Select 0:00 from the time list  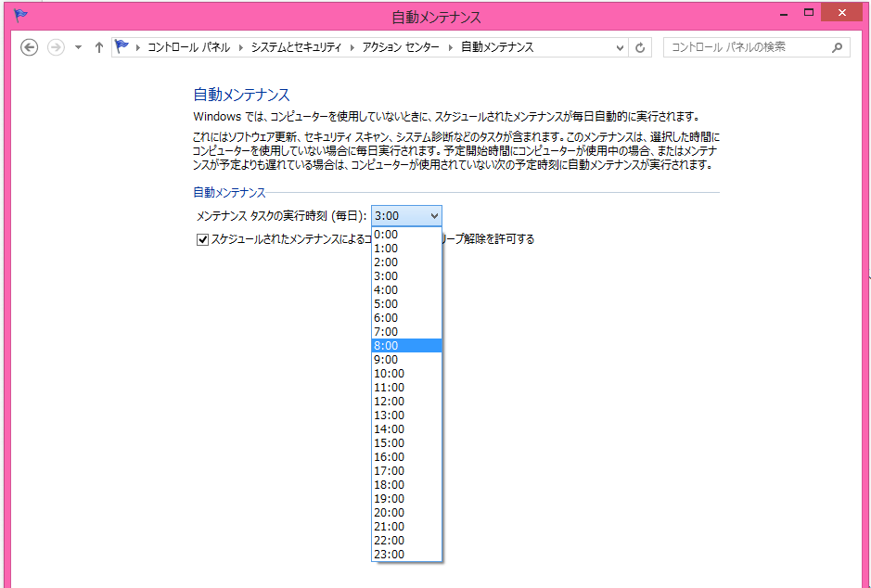[x=406, y=235]
